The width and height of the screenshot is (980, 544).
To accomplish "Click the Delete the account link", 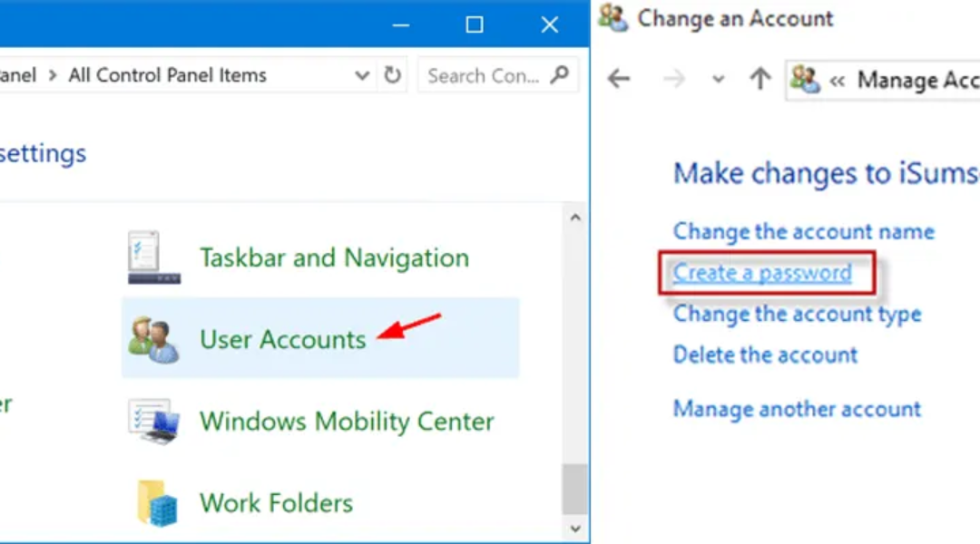I will [765, 355].
